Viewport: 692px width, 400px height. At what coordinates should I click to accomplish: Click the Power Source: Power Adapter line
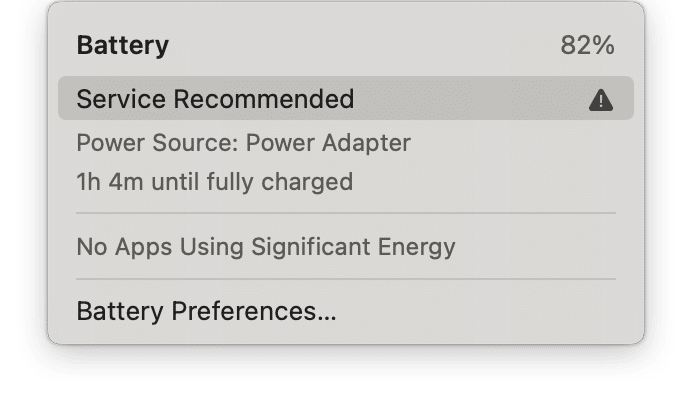coord(243,142)
